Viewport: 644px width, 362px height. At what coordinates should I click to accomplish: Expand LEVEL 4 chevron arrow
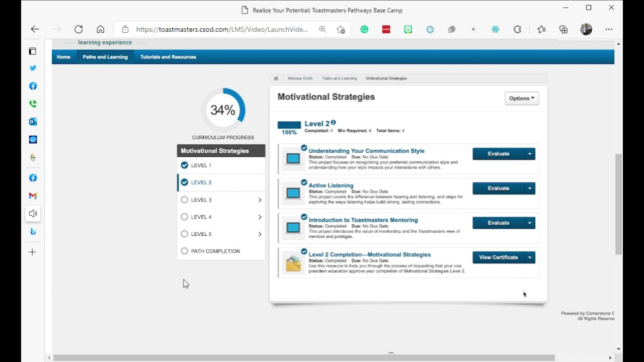(x=260, y=217)
